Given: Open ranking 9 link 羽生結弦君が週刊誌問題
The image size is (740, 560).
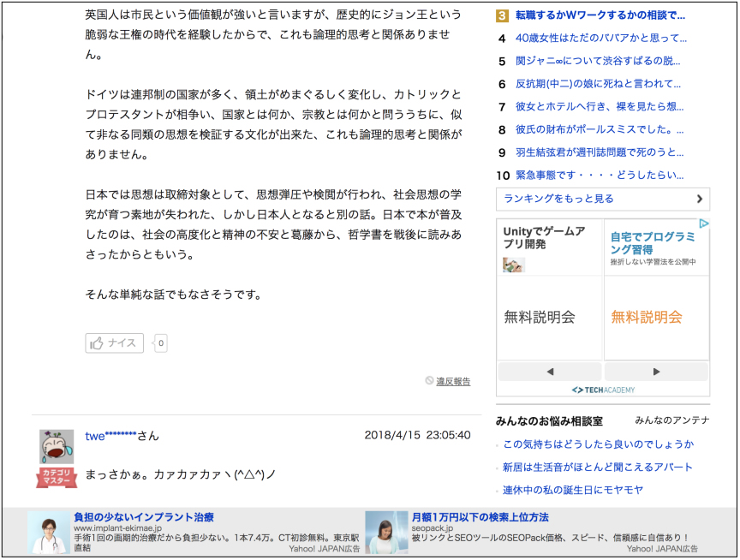Looking at the screenshot, I should tap(600, 152).
